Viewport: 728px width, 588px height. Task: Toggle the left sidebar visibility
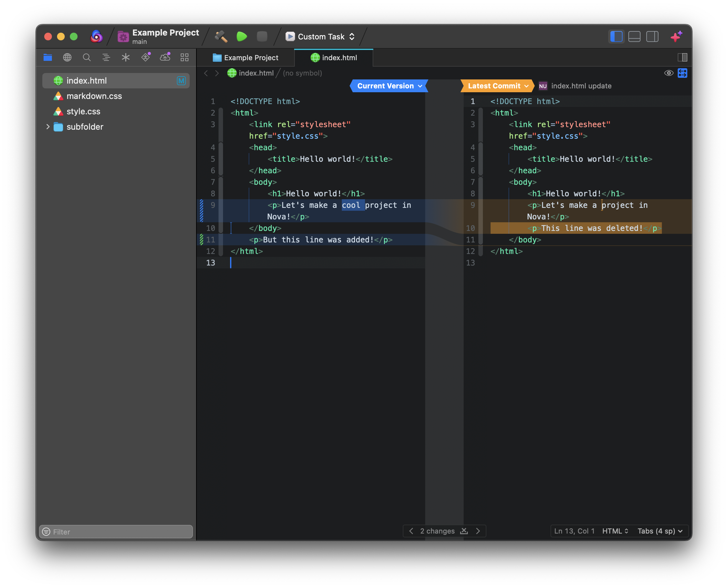[x=616, y=37]
